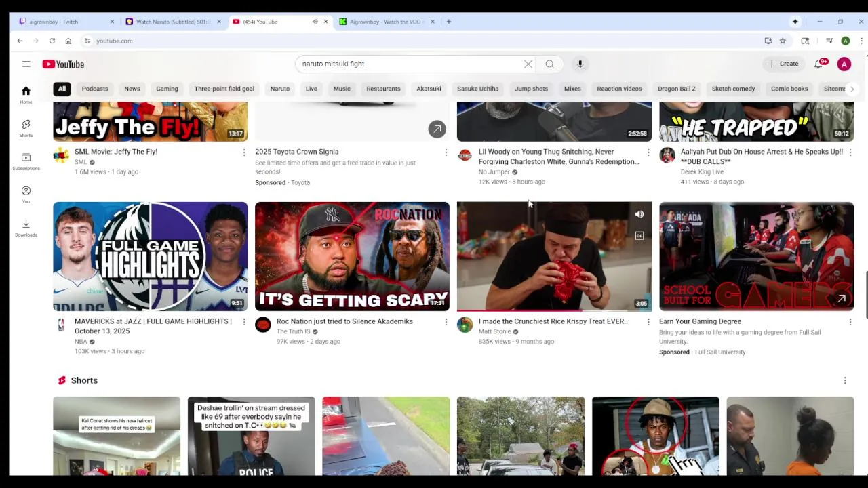
Task: Mute the Rice Krispy video preview
Action: 639,214
